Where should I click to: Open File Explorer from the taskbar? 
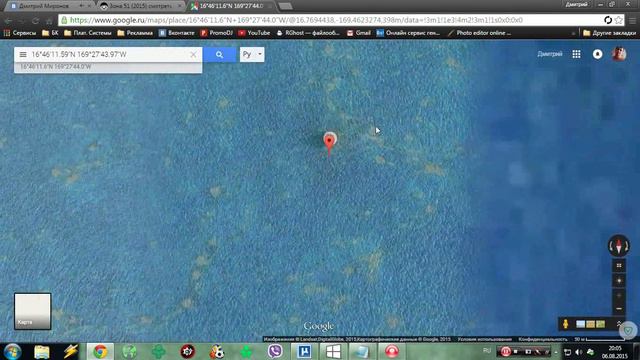click(x=42, y=351)
